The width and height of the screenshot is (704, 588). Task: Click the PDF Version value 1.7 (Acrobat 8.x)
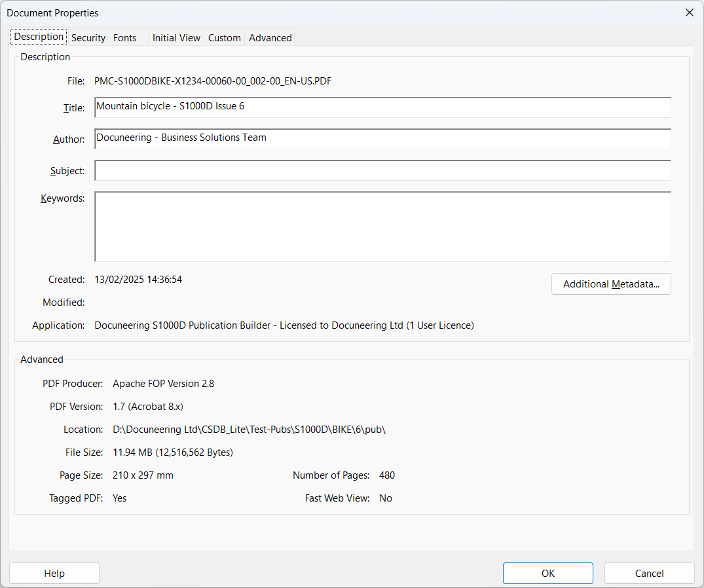coord(148,407)
